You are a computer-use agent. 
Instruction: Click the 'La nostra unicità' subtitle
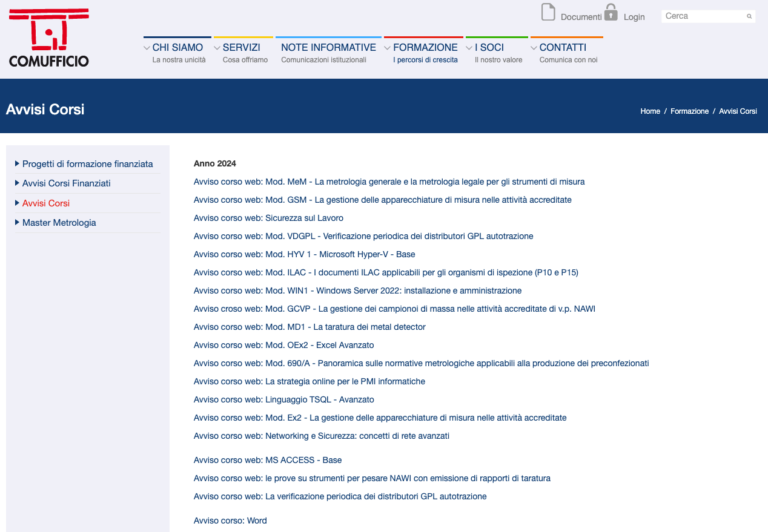[179, 60]
